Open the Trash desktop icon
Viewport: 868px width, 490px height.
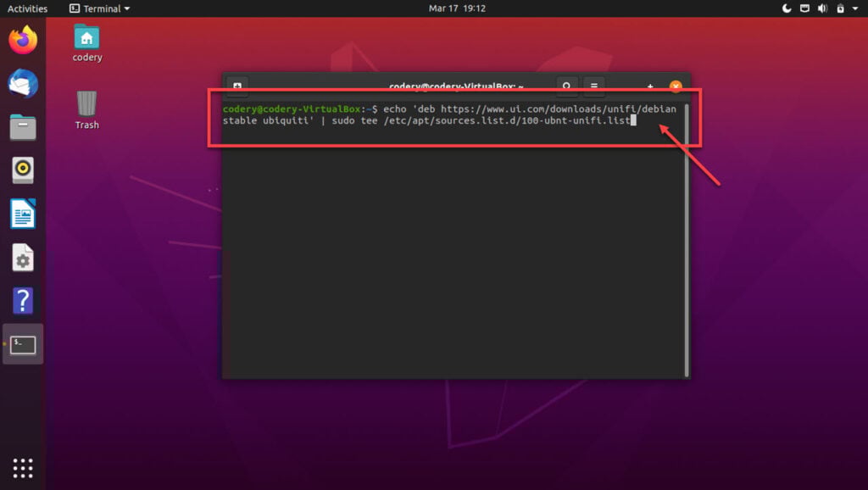(87, 110)
